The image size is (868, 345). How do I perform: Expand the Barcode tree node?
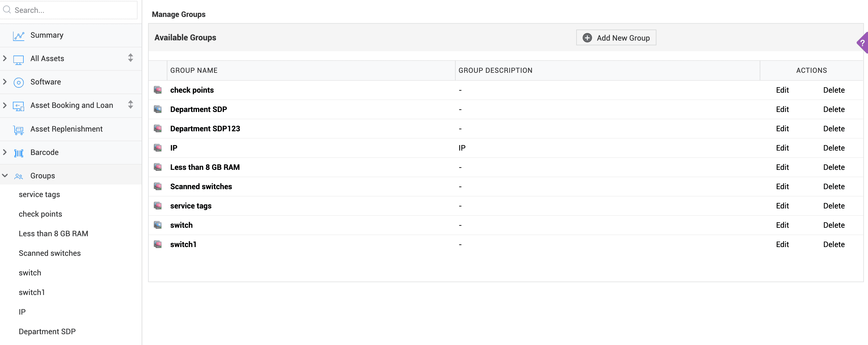pos(5,152)
